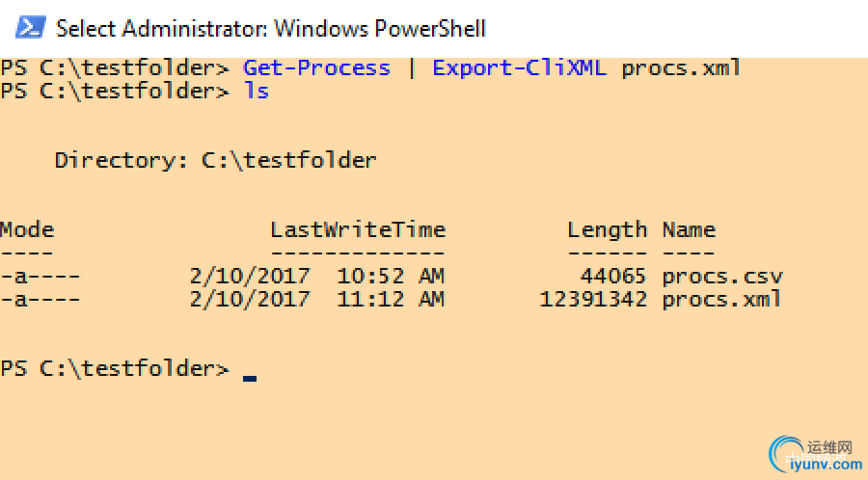
Task: Click the Mode column header
Action: [x=27, y=229]
